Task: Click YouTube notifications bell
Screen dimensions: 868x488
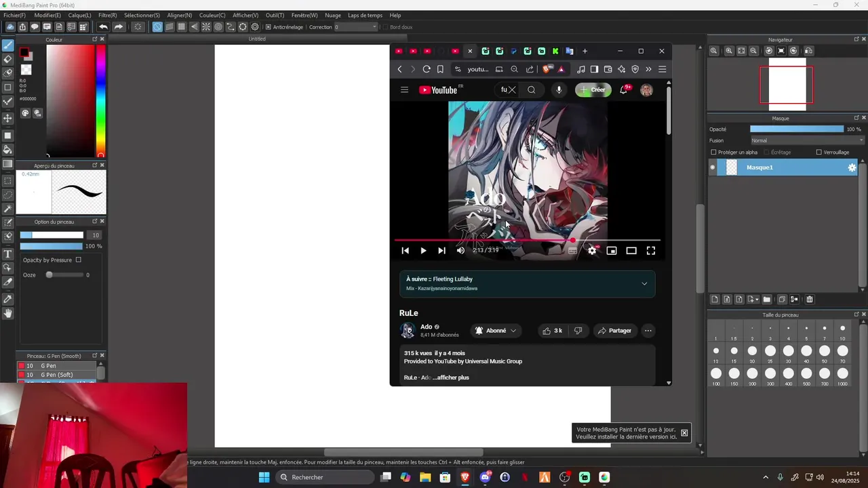Action: 624,89
